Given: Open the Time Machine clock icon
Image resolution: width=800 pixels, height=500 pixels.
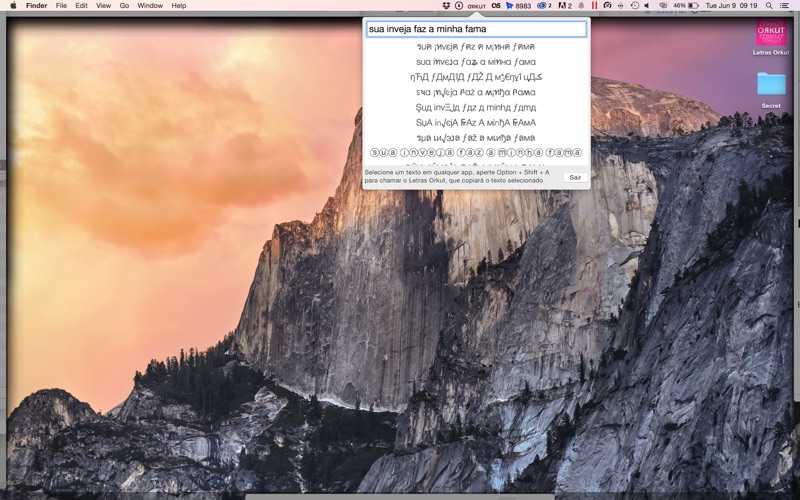Looking at the screenshot, I should (x=634, y=6).
